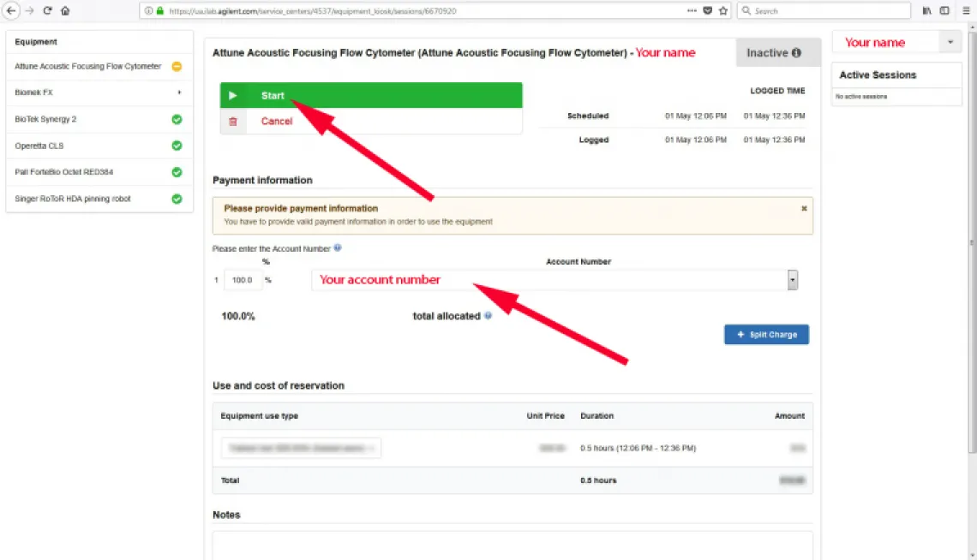This screenshot has height=560, width=977.
Task: Expand the Equipment use type dropdown
Action: [x=301, y=448]
